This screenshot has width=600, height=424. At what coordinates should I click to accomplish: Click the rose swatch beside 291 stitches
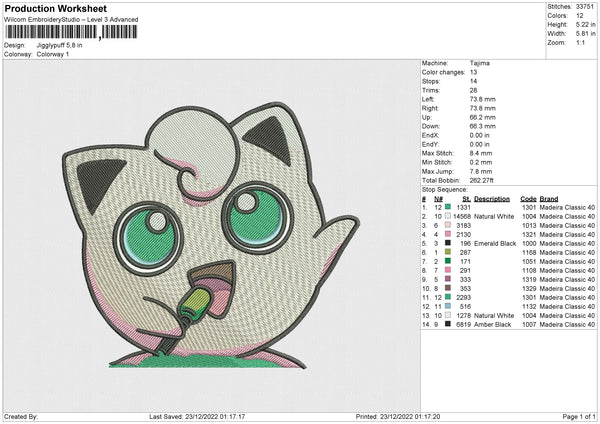[x=448, y=270]
